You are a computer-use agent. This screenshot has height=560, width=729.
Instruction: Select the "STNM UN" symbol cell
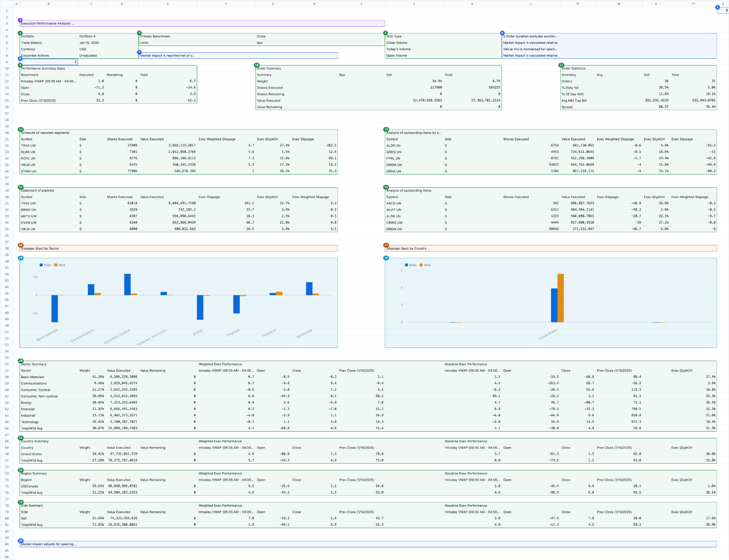(x=49, y=171)
